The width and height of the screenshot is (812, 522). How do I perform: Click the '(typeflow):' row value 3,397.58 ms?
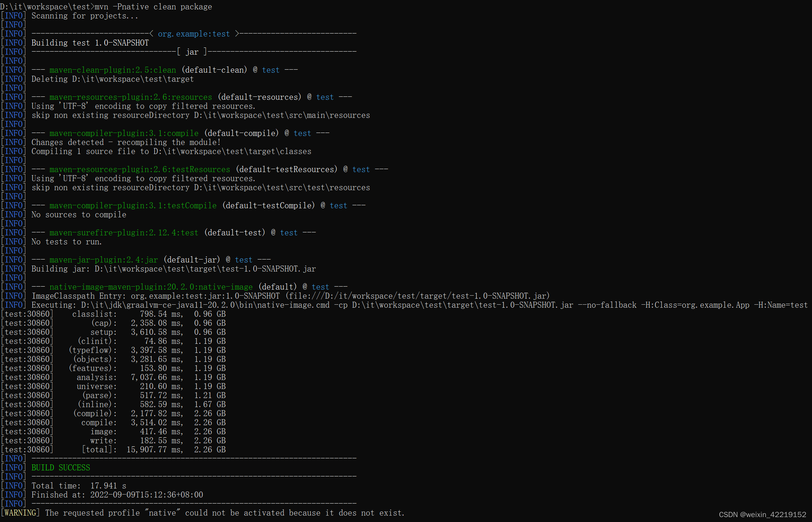157,350
